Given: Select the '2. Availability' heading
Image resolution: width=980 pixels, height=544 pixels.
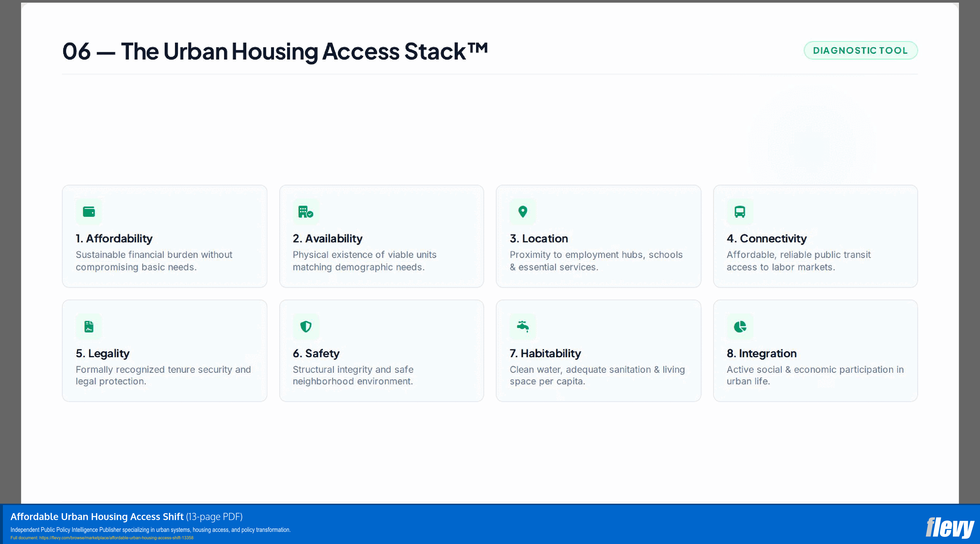Looking at the screenshot, I should point(327,238).
